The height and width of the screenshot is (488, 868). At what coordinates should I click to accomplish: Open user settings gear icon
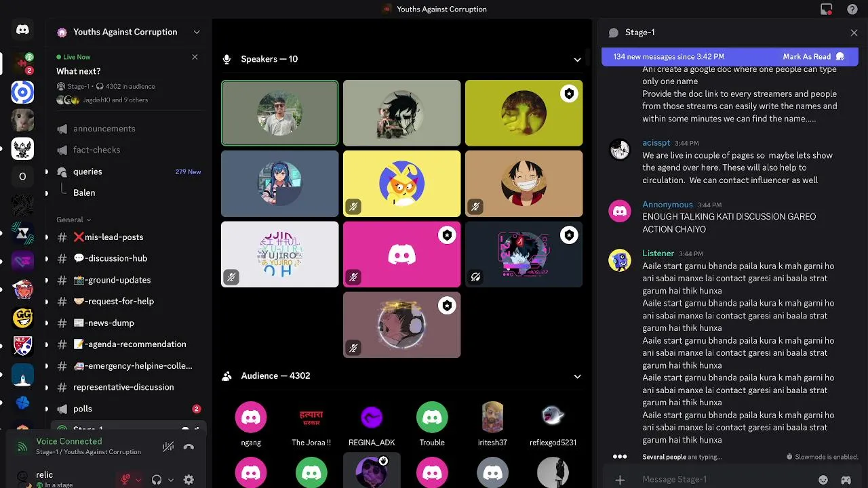[x=189, y=479]
